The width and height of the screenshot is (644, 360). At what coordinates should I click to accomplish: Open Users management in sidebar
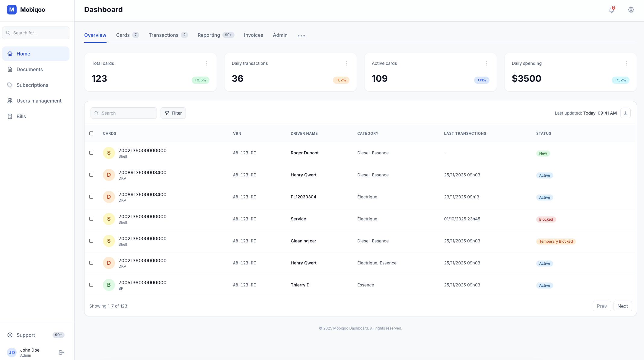(10, 101)
